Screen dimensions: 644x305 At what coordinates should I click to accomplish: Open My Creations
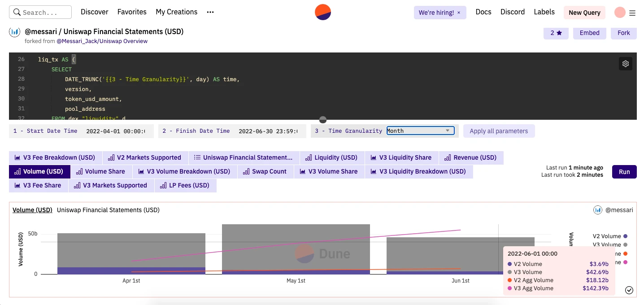click(x=177, y=12)
